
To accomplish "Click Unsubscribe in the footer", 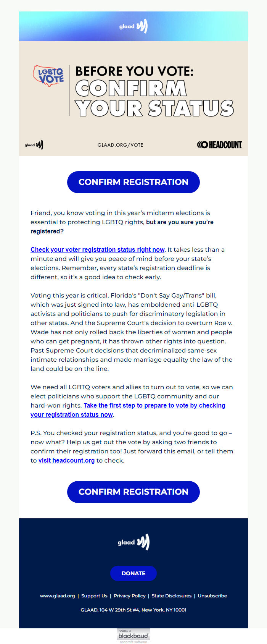I will pos(212,595).
